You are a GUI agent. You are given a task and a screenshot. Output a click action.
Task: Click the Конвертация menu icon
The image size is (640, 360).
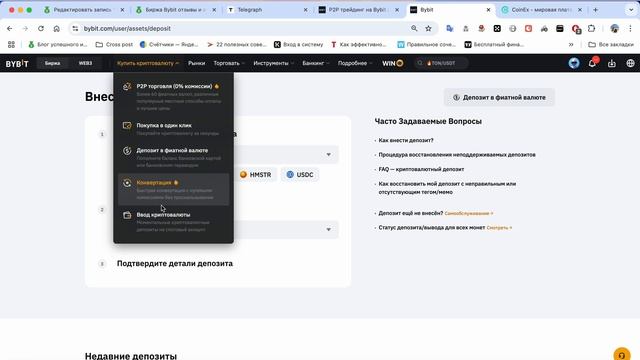click(x=127, y=183)
